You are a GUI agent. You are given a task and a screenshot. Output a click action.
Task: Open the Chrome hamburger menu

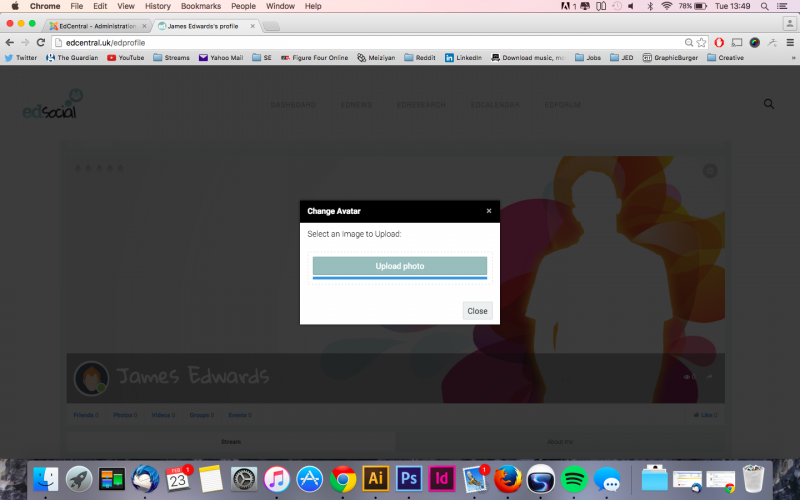(789, 43)
